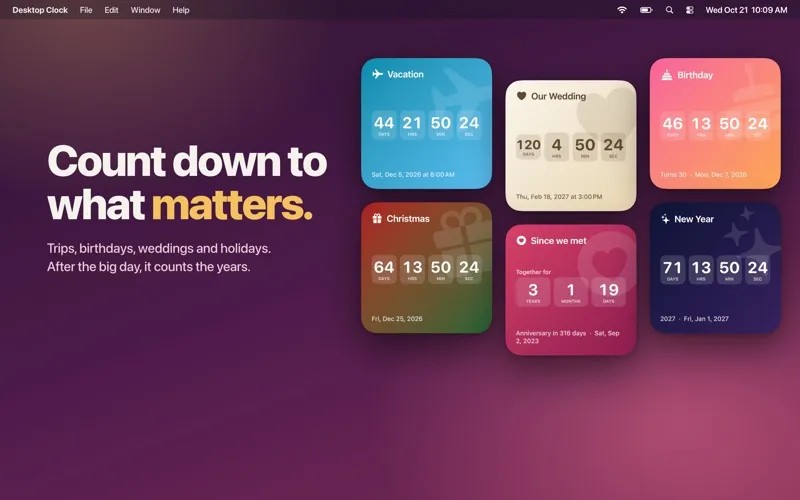Click '2027 · Fri, Jan 1, 2027' text
This screenshot has height=500, width=800.
coord(694,319)
